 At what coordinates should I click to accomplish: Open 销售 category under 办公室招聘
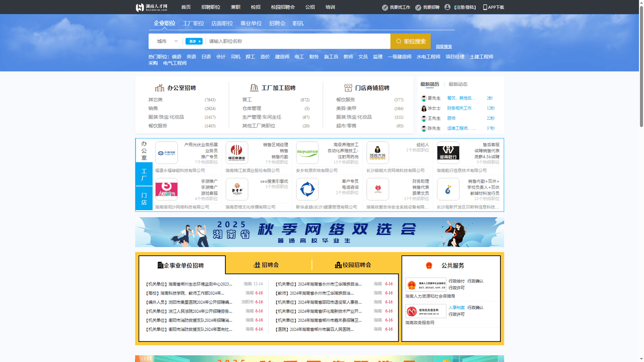click(x=153, y=108)
